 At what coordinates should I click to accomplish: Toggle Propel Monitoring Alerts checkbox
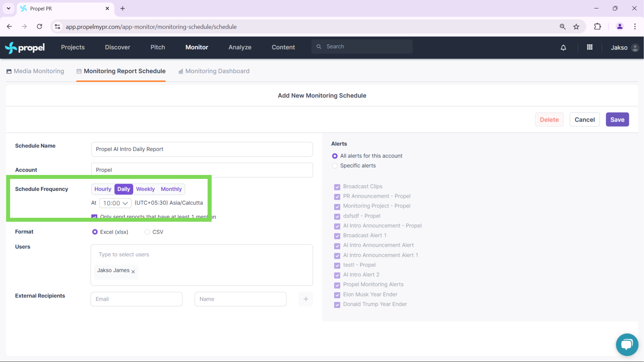click(x=337, y=285)
